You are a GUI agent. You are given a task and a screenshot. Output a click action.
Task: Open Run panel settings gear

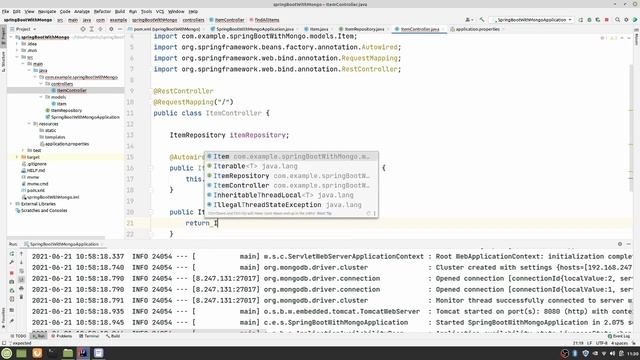tap(620, 244)
